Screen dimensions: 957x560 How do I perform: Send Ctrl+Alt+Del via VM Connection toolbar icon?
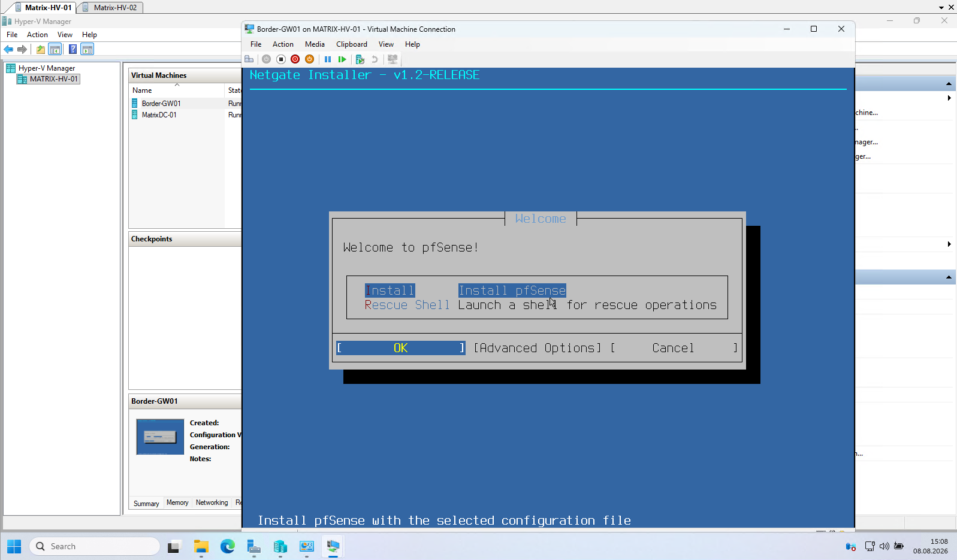[249, 59]
